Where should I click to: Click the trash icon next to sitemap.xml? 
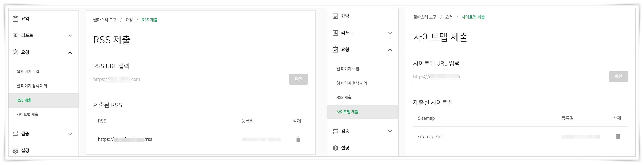click(x=618, y=137)
